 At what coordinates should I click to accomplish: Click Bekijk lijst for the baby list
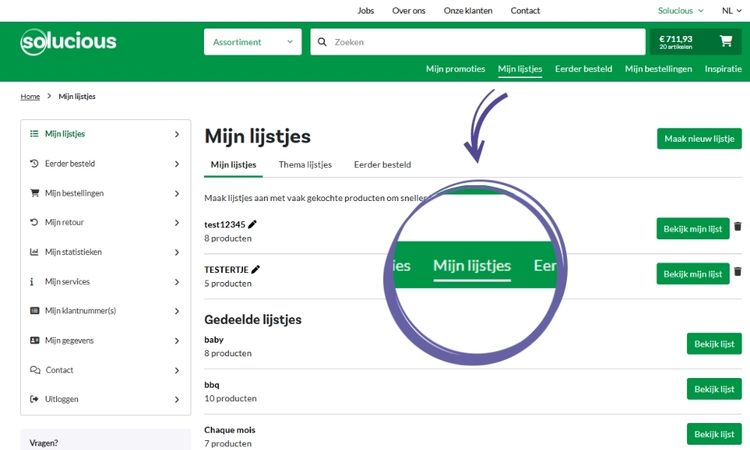pos(714,344)
